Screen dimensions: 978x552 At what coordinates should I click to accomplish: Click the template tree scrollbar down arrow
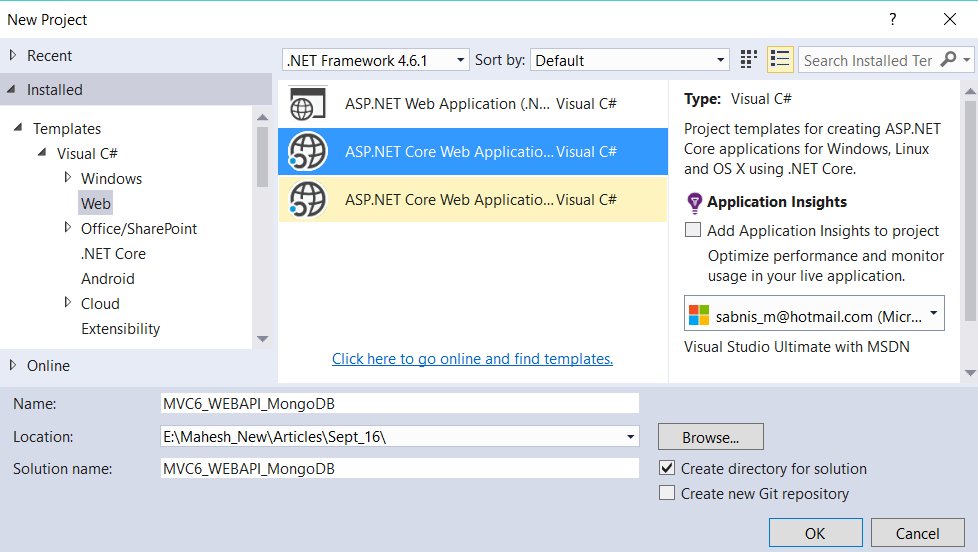[263, 339]
